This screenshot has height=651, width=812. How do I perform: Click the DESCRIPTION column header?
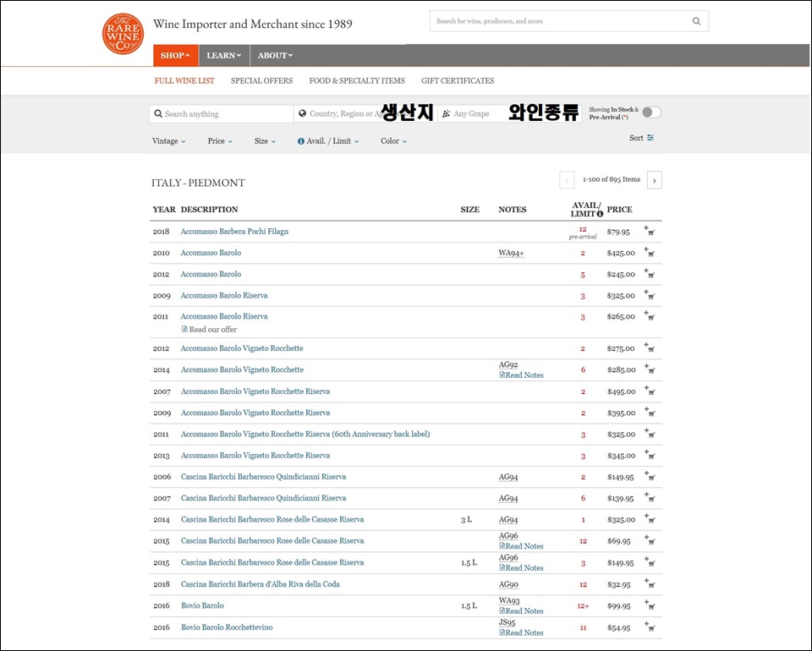[209, 210]
